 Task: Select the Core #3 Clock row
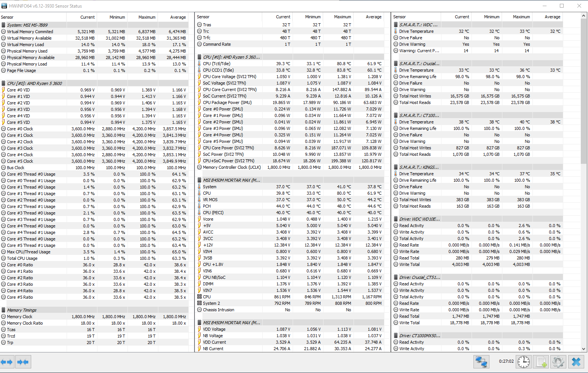94,148
